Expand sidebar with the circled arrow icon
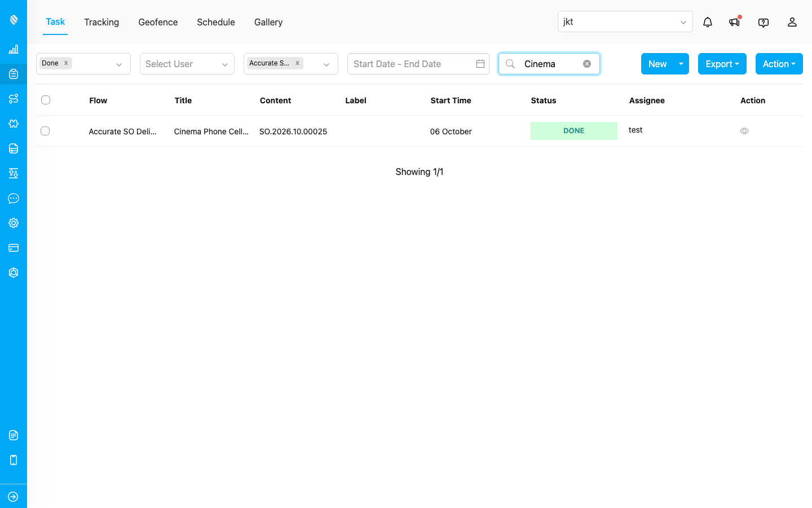Screen dimensions: 812x508 (x=14, y=497)
